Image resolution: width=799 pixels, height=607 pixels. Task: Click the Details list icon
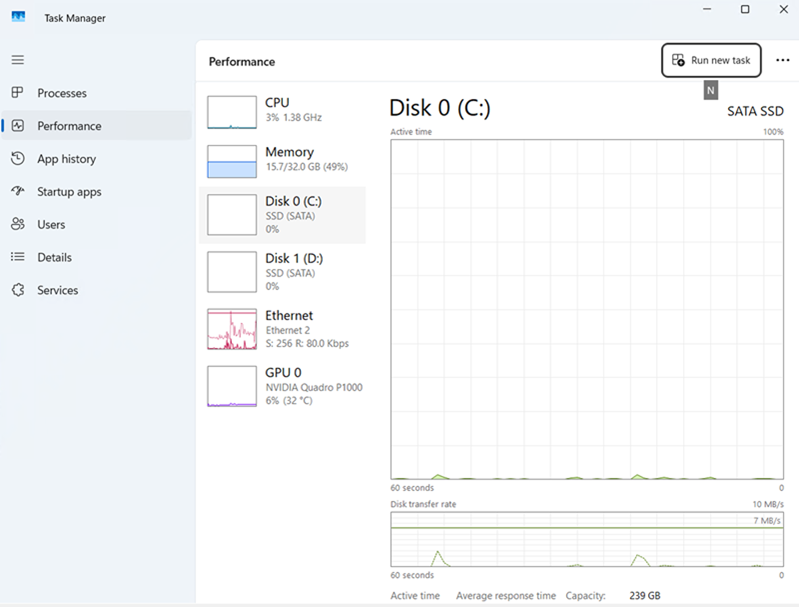pos(17,257)
